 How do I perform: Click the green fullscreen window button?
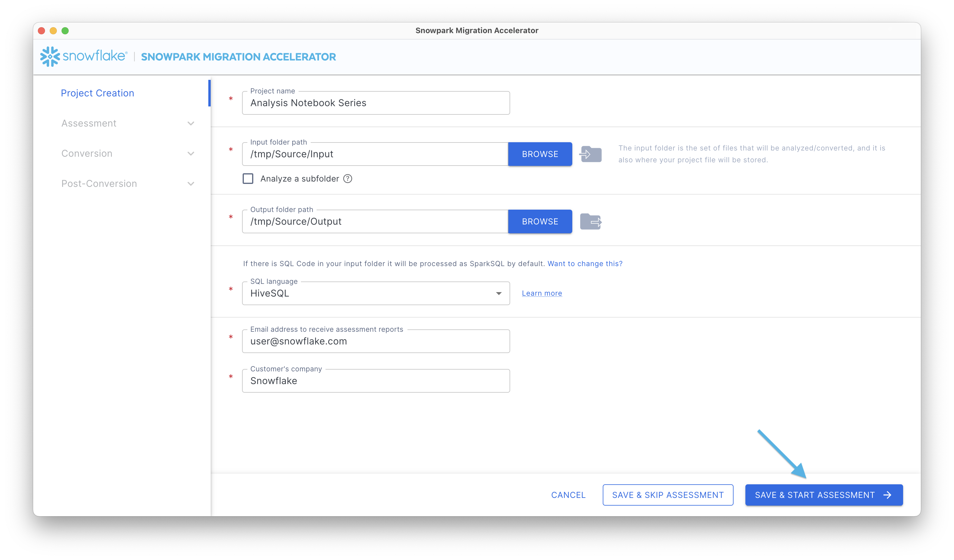pos(65,31)
